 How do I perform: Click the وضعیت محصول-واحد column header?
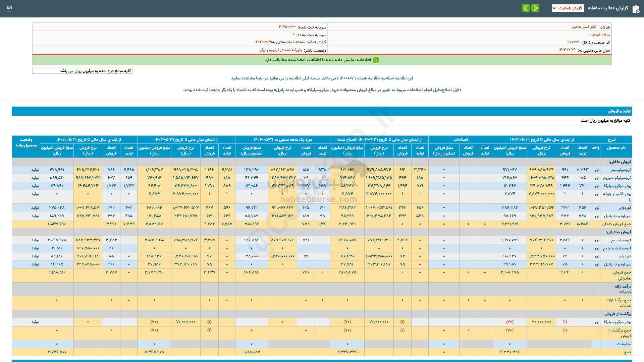coord(26,142)
